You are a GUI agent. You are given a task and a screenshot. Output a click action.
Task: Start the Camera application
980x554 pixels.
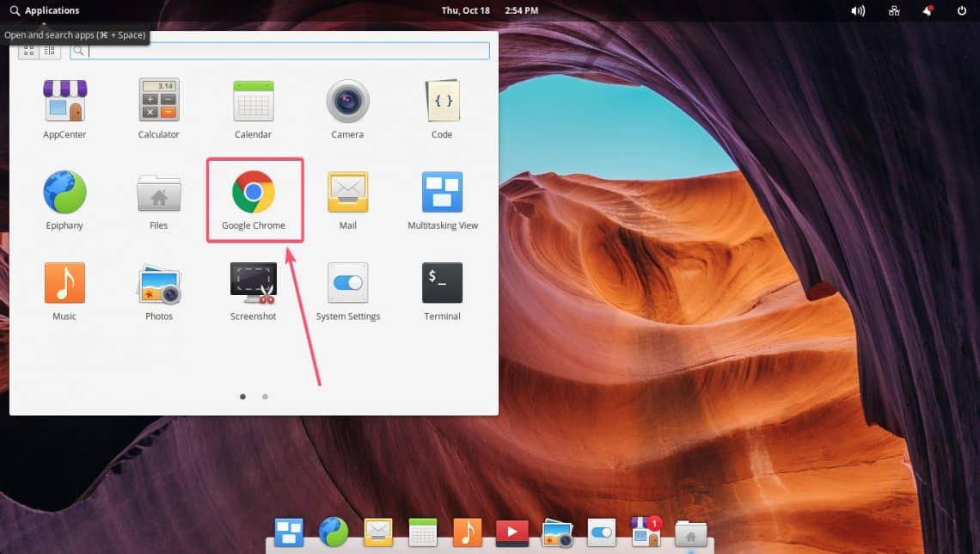[x=347, y=108]
